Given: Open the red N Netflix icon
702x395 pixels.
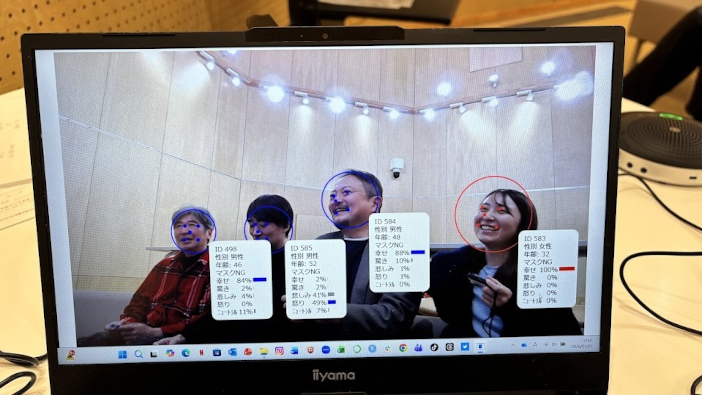Looking at the screenshot, I should click(201, 352).
